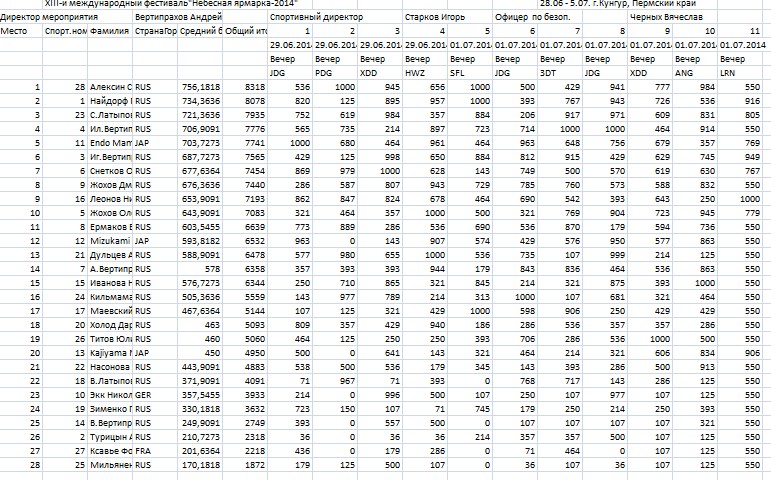
Task: Select the average score 249,9091
Action: click(200, 423)
